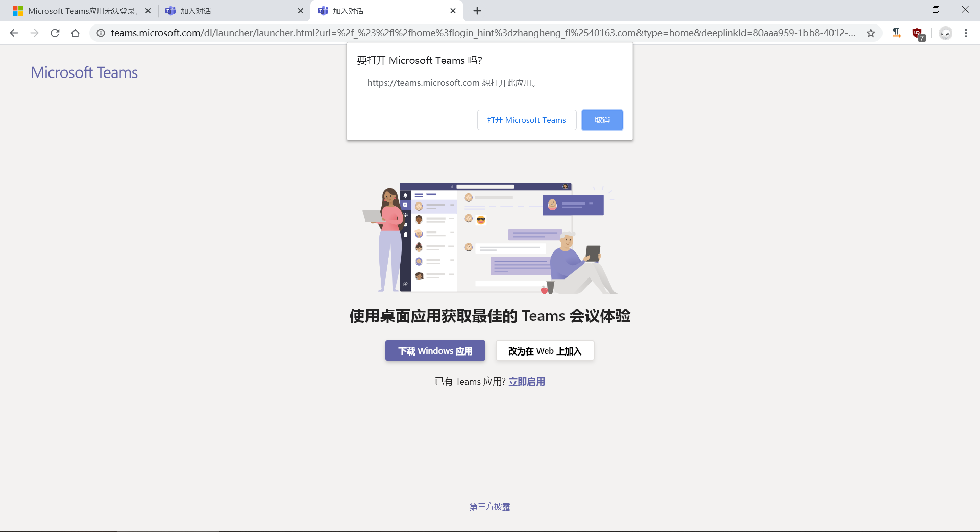
Task: Open the Chrome three-dot menu
Action: [x=966, y=33]
